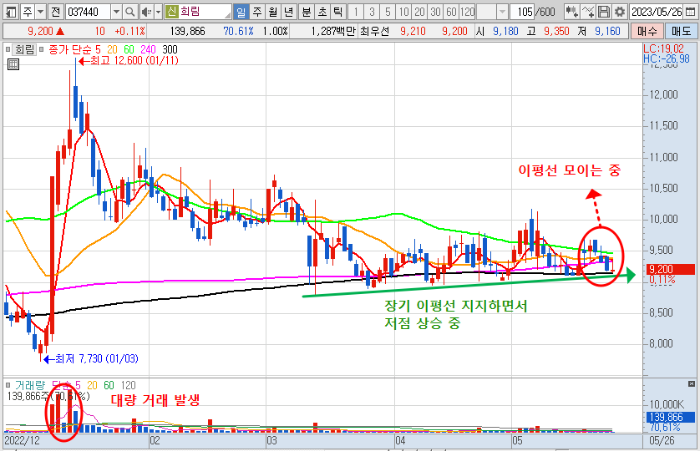This screenshot has height=451, width=700.
Task: Open the 희림 stock name combo box
Action: point(198,11)
